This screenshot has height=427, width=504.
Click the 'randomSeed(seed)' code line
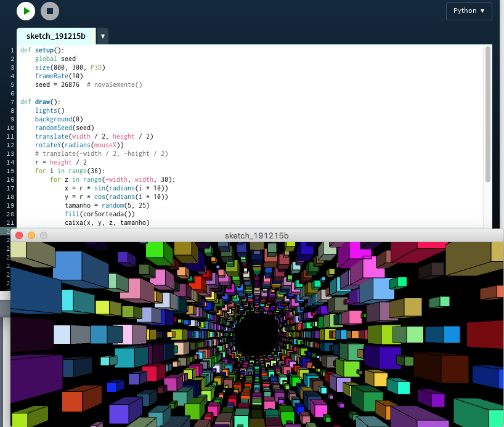point(64,128)
